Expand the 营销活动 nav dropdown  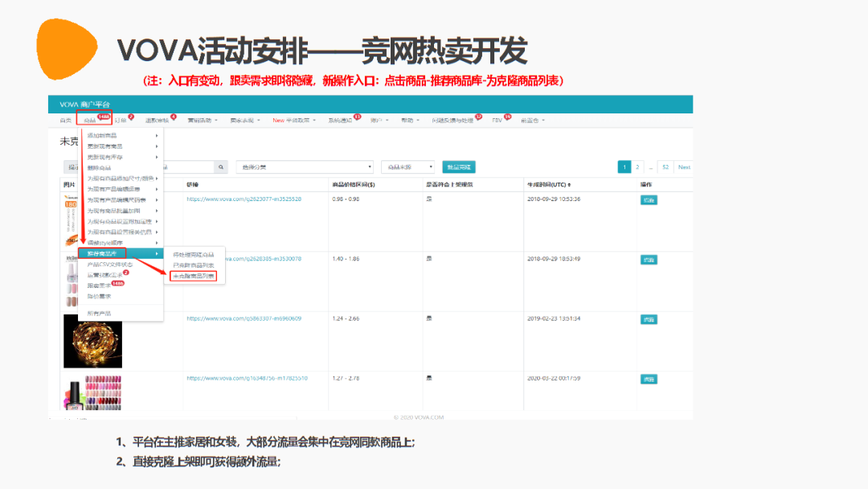pyautogui.click(x=202, y=120)
